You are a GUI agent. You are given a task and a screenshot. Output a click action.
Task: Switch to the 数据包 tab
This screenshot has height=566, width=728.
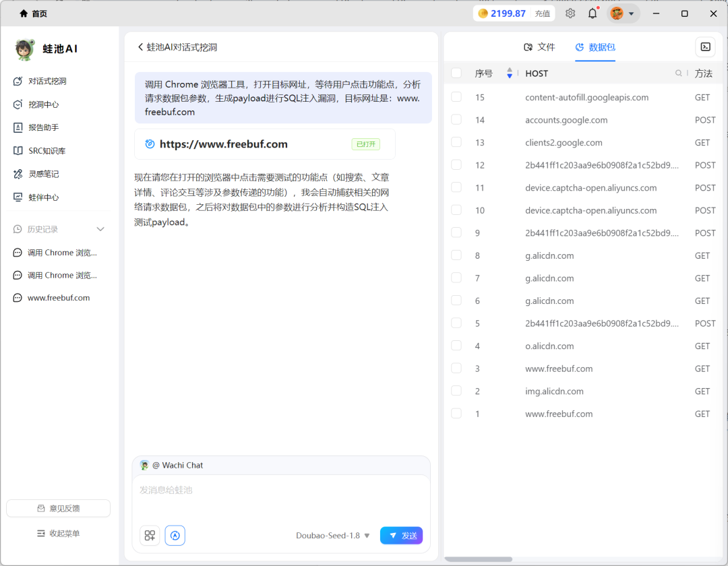tap(601, 47)
